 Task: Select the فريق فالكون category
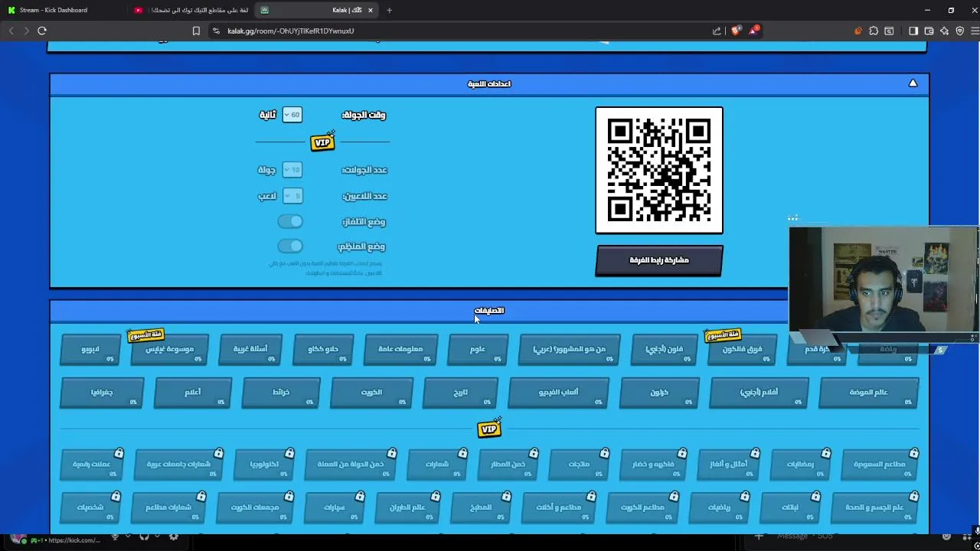point(742,350)
